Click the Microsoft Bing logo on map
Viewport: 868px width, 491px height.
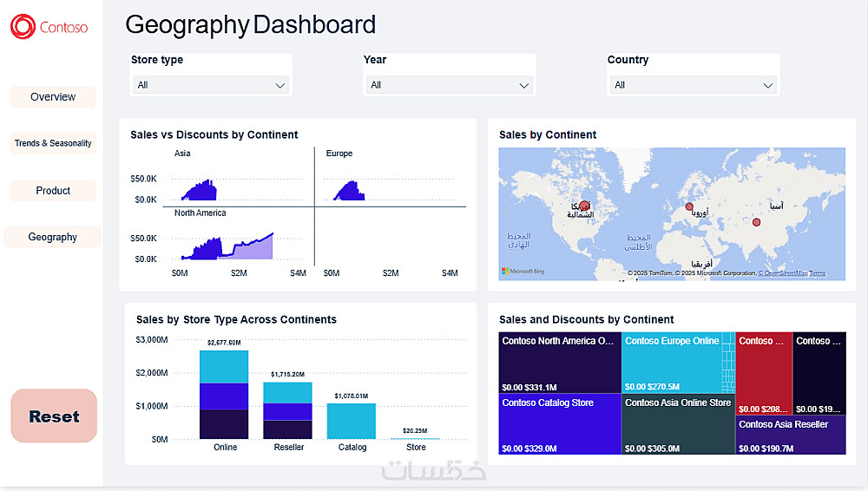point(523,272)
